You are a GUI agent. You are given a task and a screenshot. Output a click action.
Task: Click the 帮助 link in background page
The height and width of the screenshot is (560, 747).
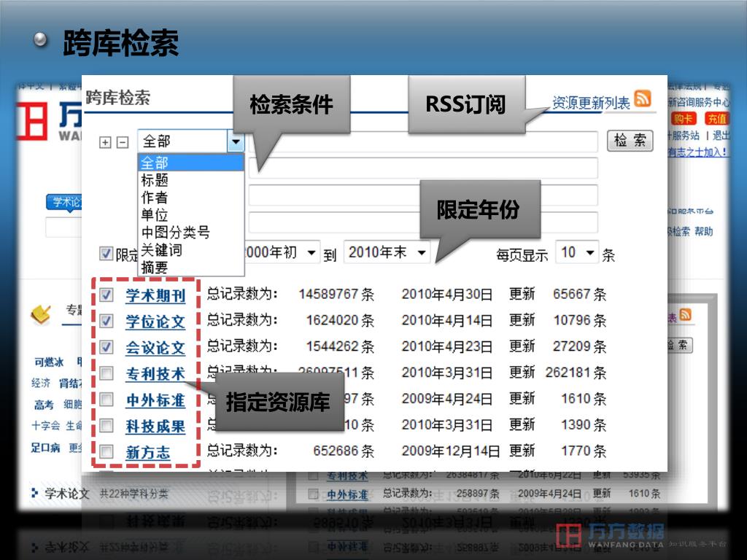pos(704,231)
